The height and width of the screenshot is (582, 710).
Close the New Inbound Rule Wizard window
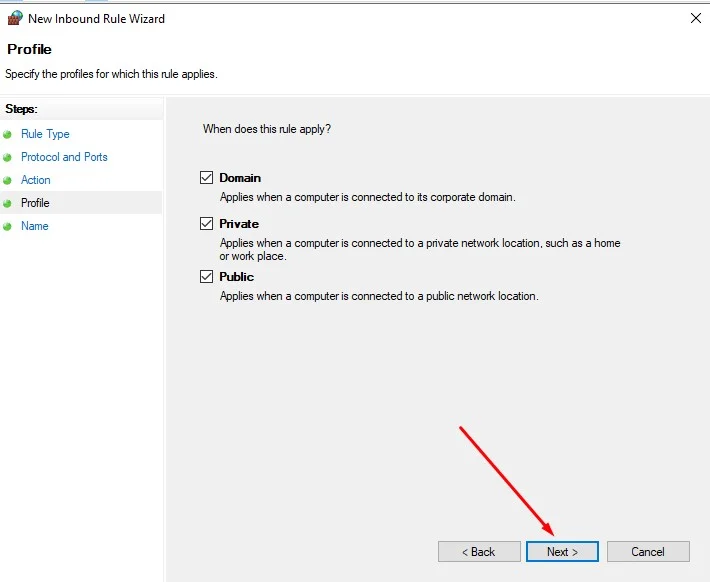pyautogui.click(x=696, y=18)
